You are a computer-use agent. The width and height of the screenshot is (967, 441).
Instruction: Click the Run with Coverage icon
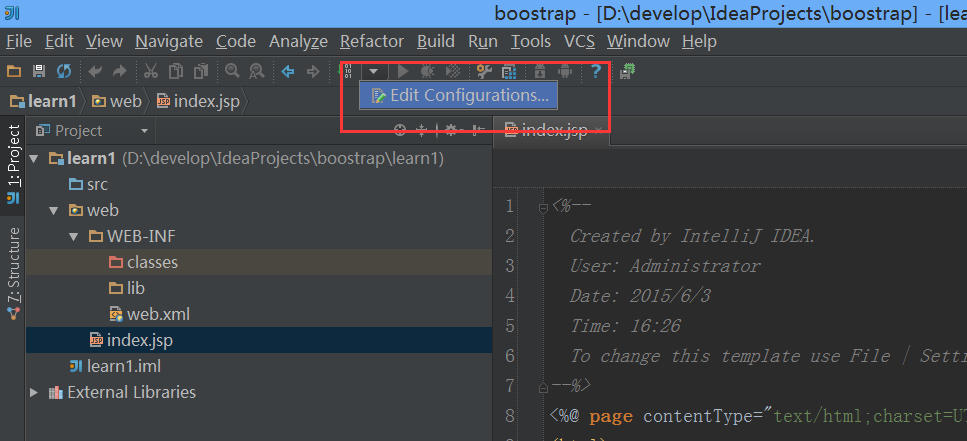[453, 72]
